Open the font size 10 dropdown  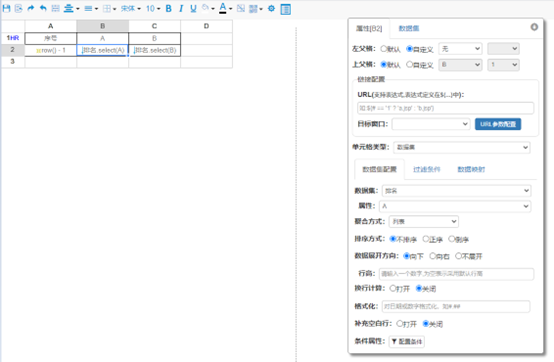tap(153, 8)
